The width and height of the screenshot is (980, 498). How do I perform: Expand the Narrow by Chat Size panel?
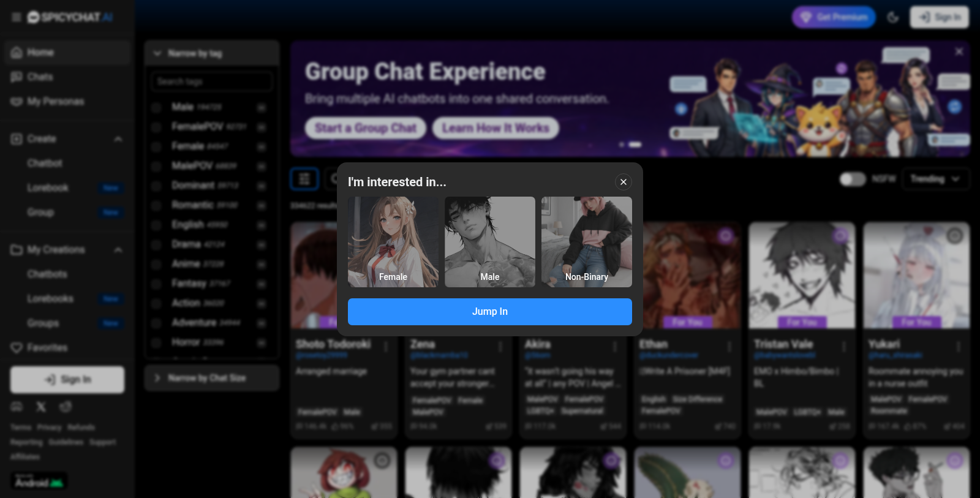click(x=212, y=378)
